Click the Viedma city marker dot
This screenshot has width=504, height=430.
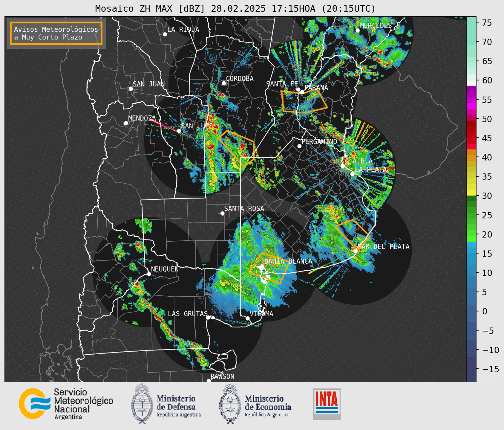248,318
